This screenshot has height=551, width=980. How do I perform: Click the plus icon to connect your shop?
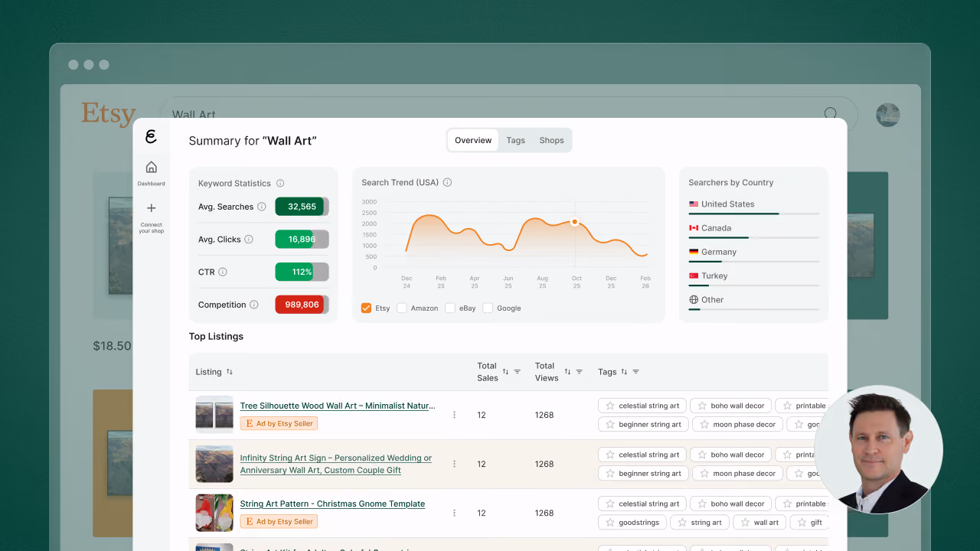click(x=152, y=208)
